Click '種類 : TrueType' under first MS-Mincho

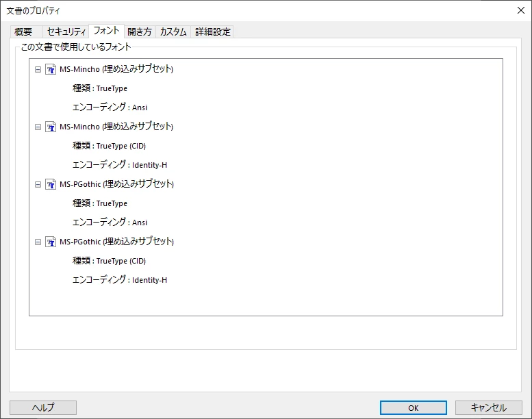pos(100,88)
